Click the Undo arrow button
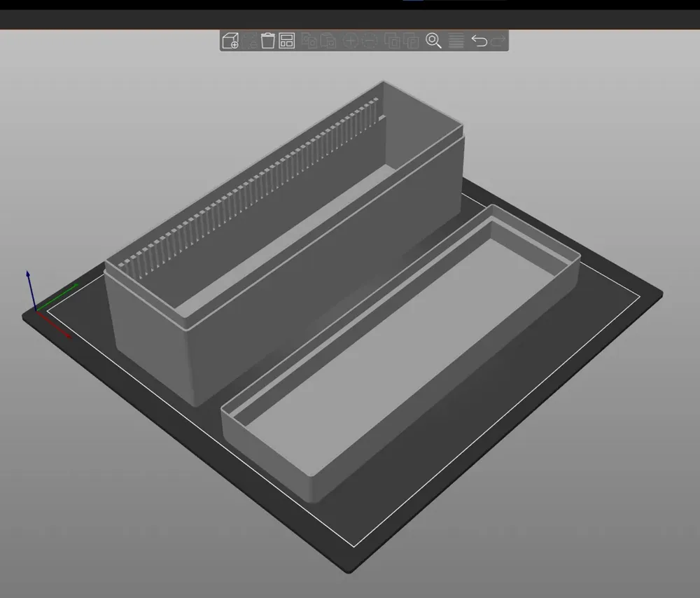 coord(479,41)
